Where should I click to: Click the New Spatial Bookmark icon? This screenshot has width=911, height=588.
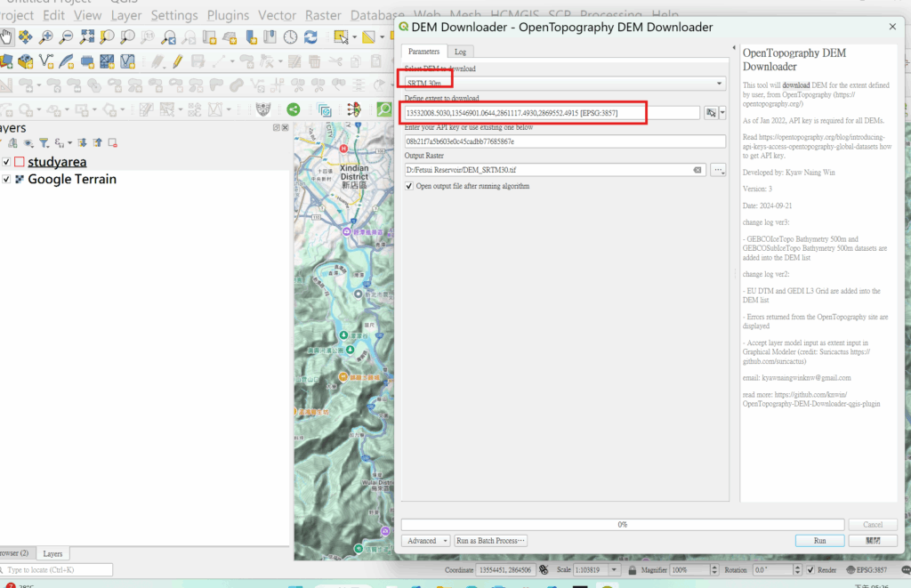[x=251, y=37]
